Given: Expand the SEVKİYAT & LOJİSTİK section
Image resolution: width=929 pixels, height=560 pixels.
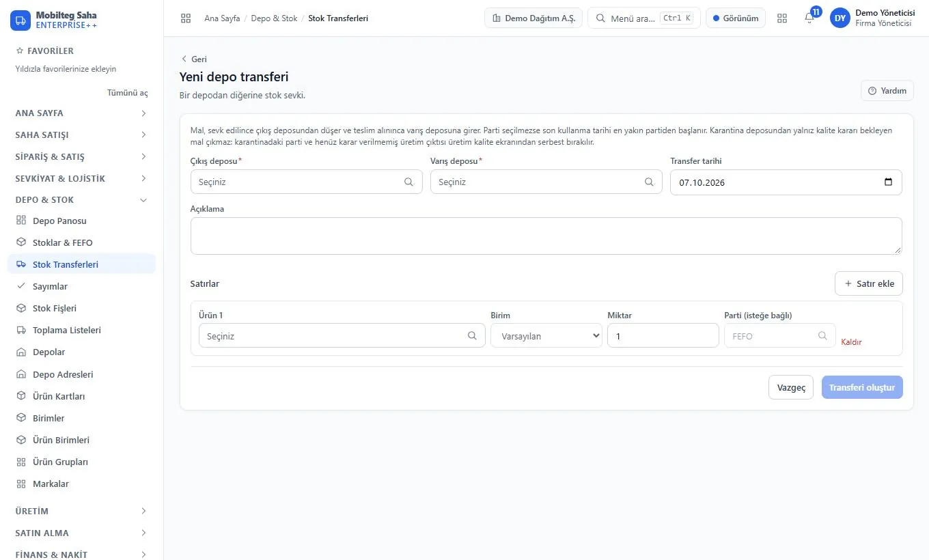Looking at the screenshot, I should click(x=81, y=178).
